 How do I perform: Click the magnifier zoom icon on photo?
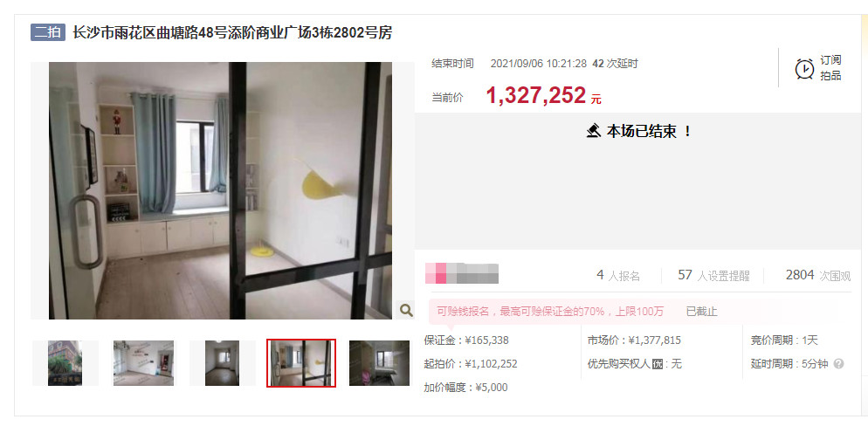[x=406, y=310]
